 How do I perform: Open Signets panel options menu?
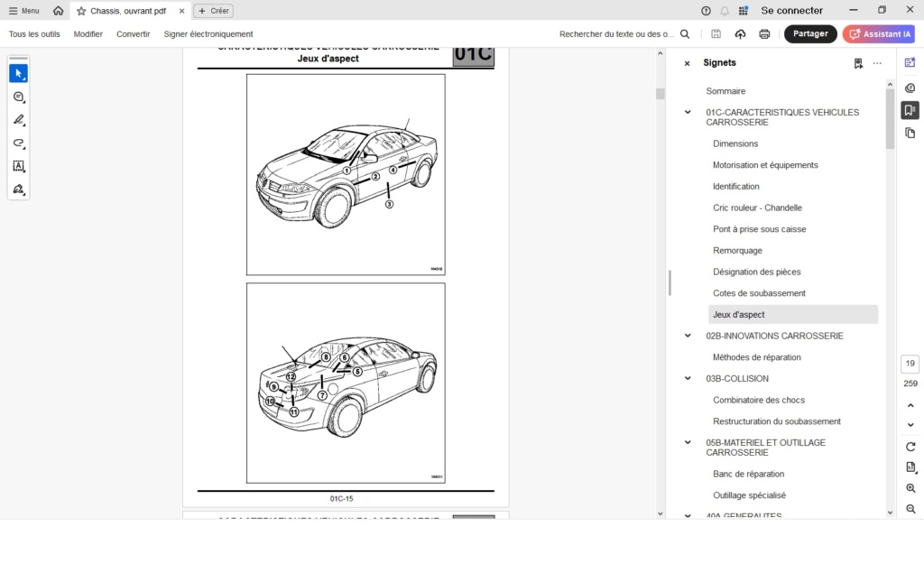(x=877, y=63)
